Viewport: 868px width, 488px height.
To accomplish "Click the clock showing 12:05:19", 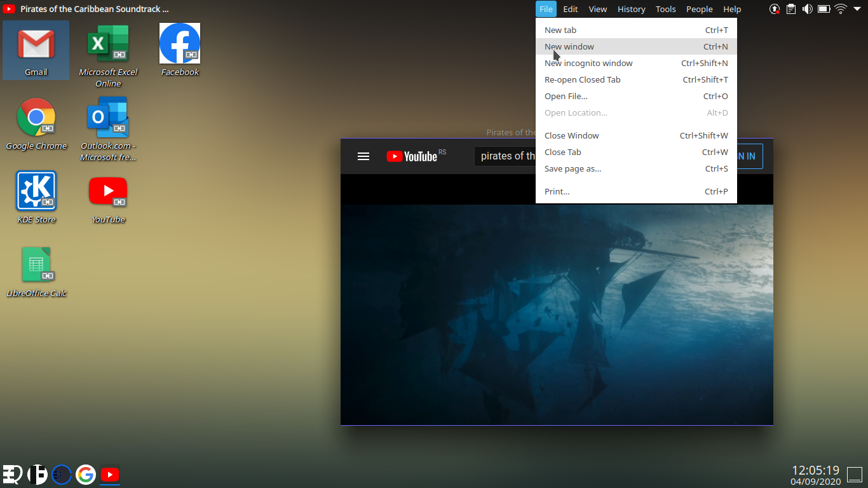I will click(x=815, y=470).
